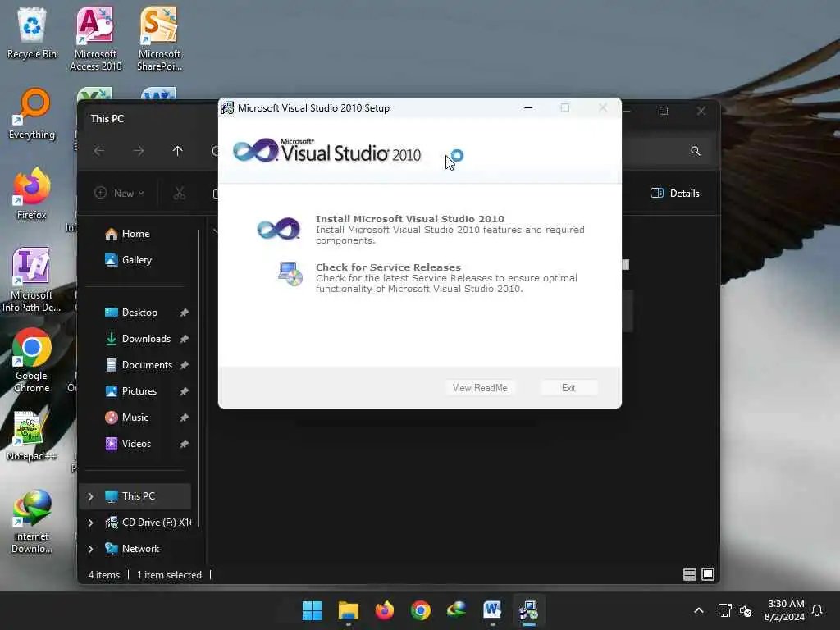The width and height of the screenshot is (840, 630).
Task: Open Downloads folder in Explorer sidebar
Action: pyautogui.click(x=138, y=339)
